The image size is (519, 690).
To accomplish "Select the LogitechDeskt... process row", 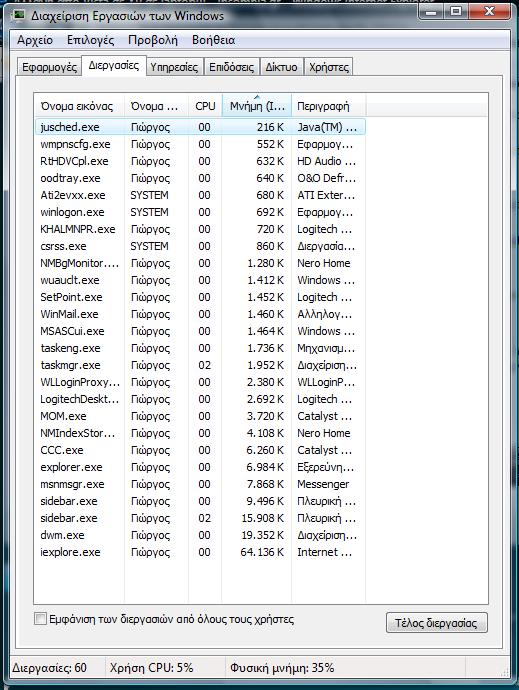I will [200, 400].
